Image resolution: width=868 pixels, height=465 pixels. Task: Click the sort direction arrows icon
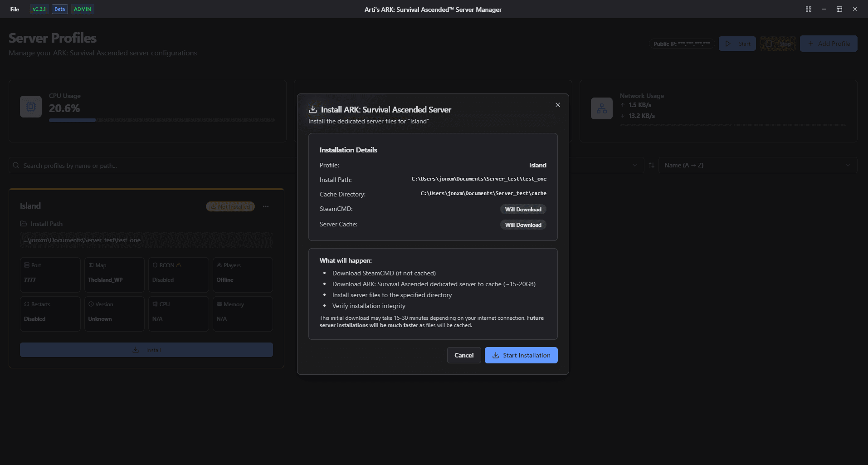[651, 165]
